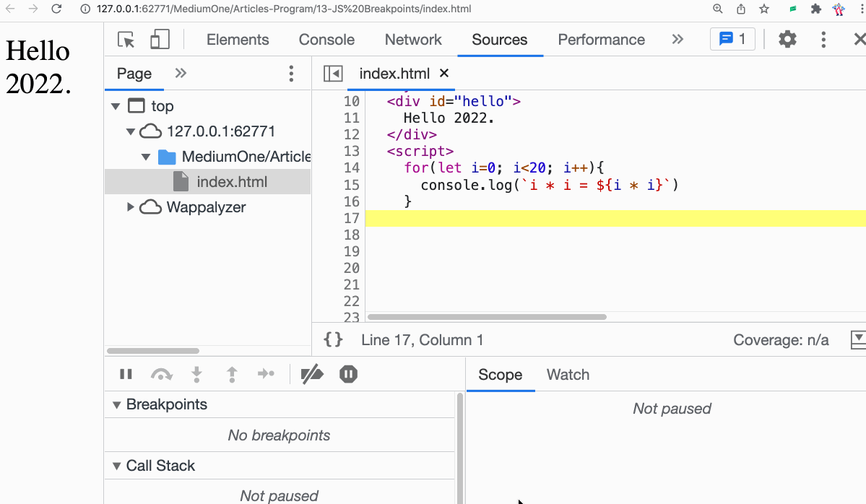The width and height of the screenshot is (866, 504).
Task: Switch to the Network tab
Action: 413,40
